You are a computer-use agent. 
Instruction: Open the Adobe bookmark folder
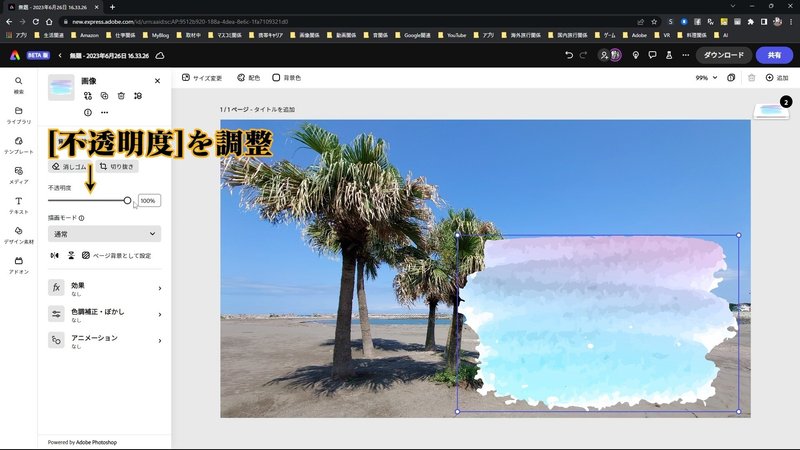click(x=635, y=35)
